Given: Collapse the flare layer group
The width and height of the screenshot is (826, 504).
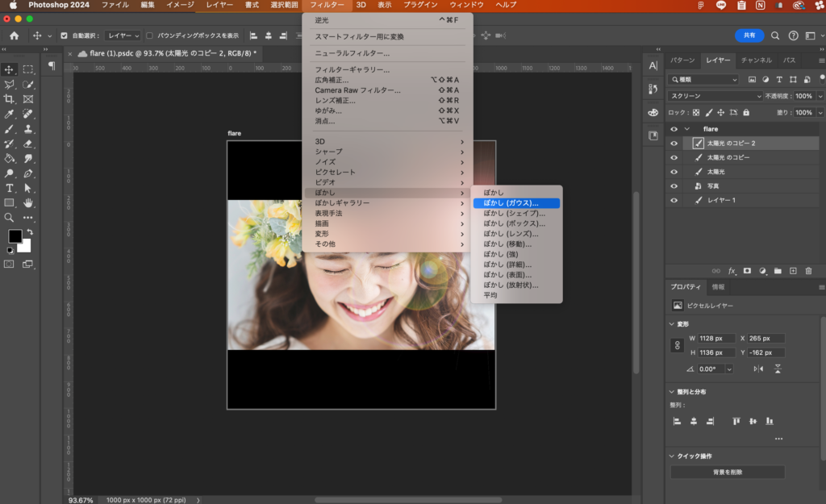Looking at the screenshot, I should pyautogui.click(x=687, y=129).
